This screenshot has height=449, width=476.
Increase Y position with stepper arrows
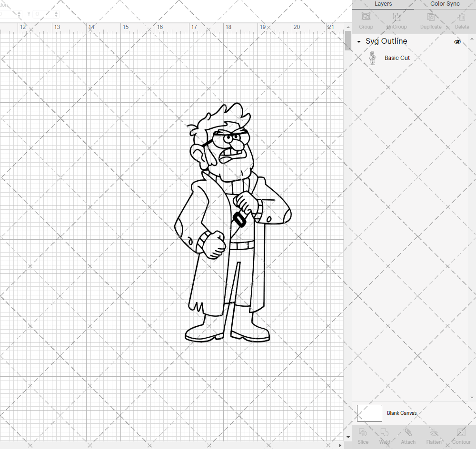56,12
